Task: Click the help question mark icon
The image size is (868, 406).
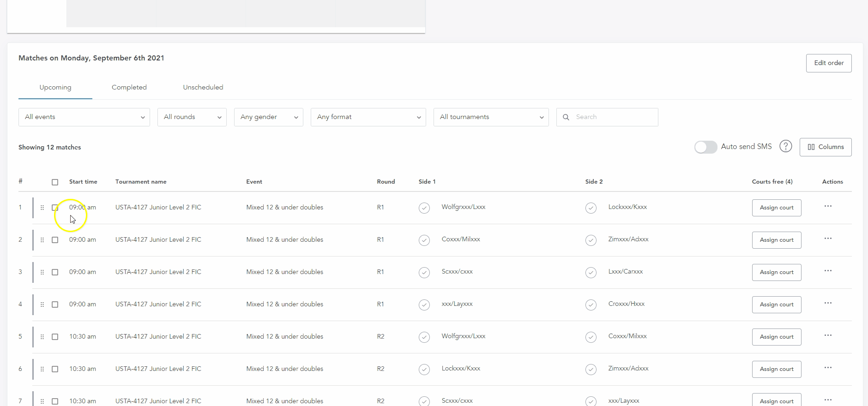Action: (785, 147)
